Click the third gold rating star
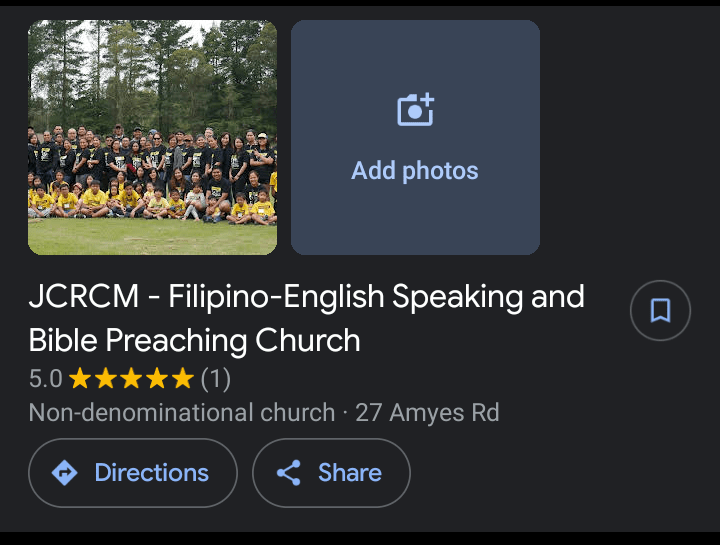Screen dimensions: 720x545 [x=131, y=379]
